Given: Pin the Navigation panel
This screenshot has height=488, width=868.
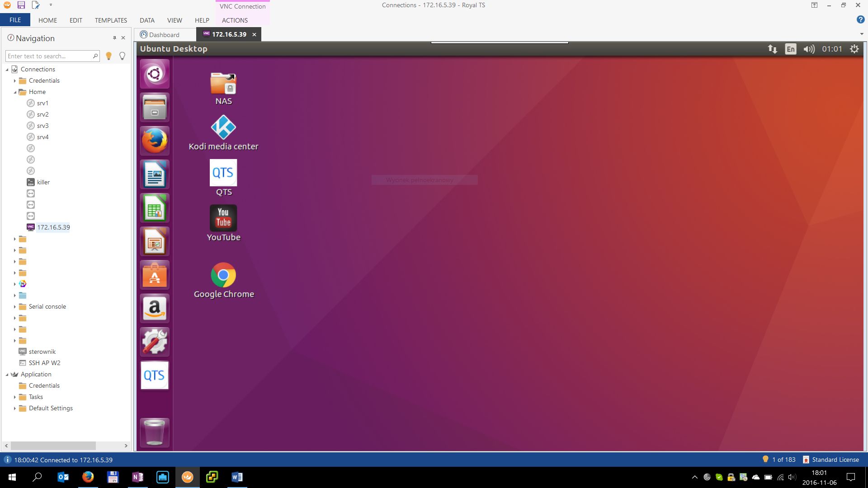Looking at the screenshot, I should [114, 38].
